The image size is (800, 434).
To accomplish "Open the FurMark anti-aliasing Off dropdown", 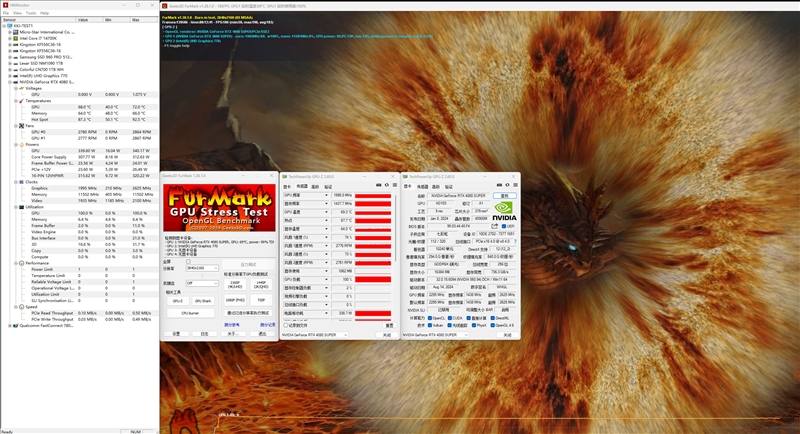I will [x=202, y=283].
